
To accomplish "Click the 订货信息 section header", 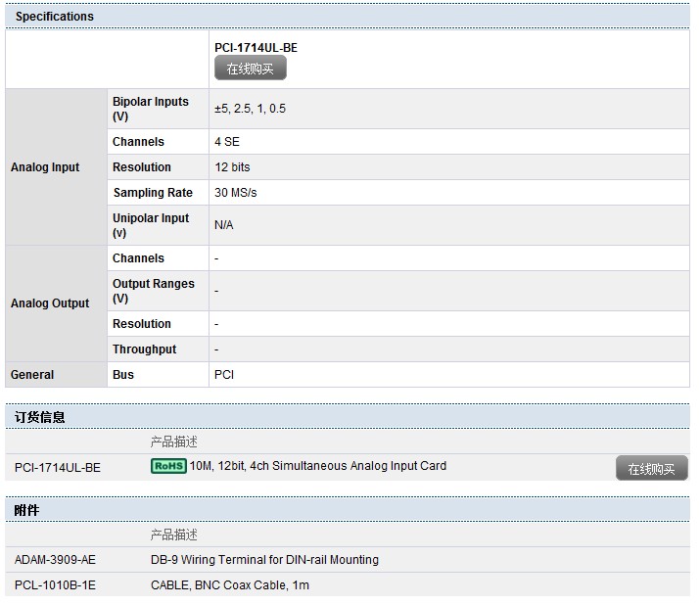I will pyautogui.click(x=348, y=417).
